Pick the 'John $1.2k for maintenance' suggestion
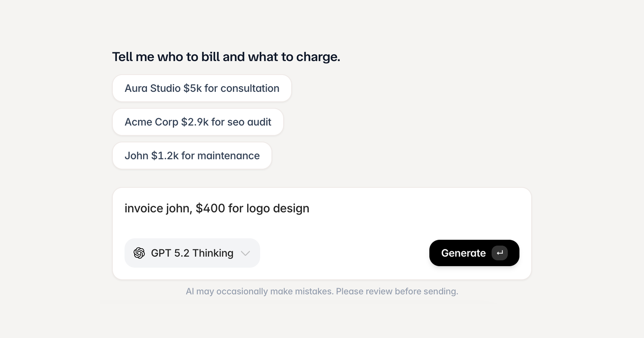 (192, 156)
